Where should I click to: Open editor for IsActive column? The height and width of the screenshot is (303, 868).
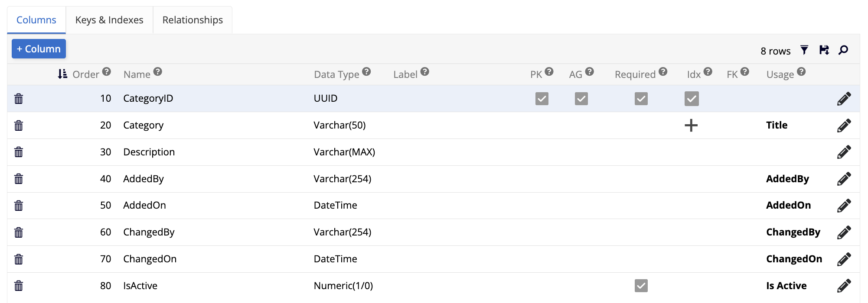click(x=844, y=286)
